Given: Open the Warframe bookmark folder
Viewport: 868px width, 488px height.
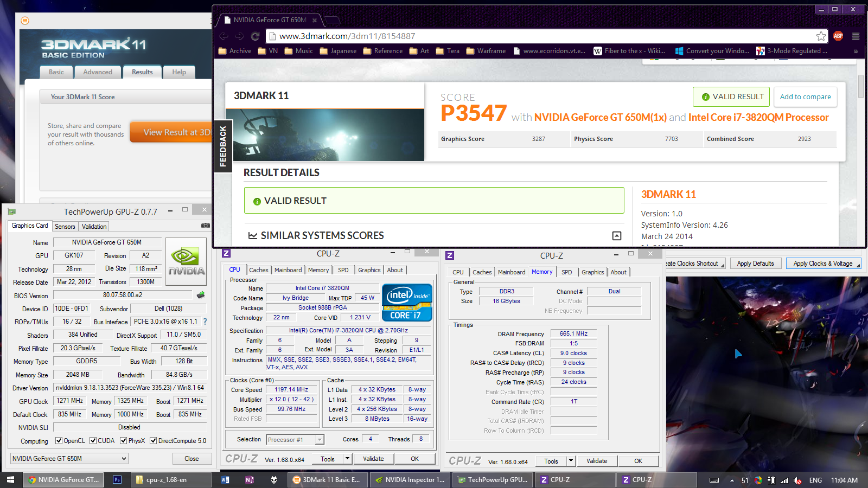Looking at the screenshot, I should pos(486,51).
